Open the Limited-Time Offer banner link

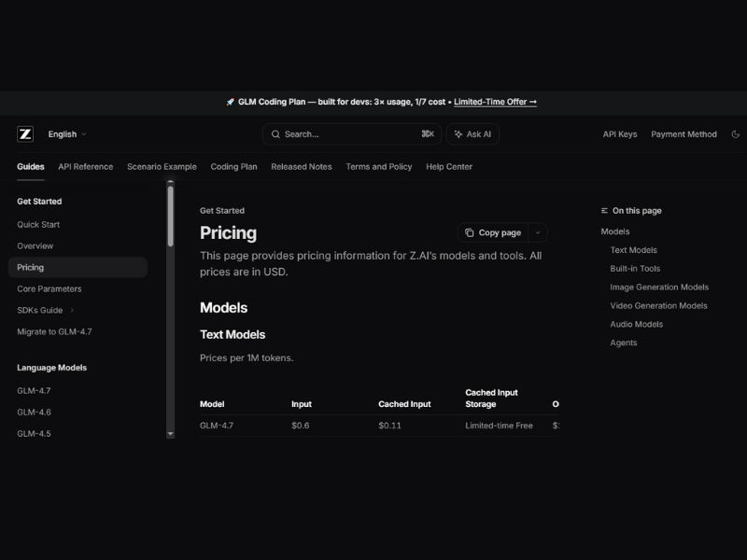coord(495,102)
